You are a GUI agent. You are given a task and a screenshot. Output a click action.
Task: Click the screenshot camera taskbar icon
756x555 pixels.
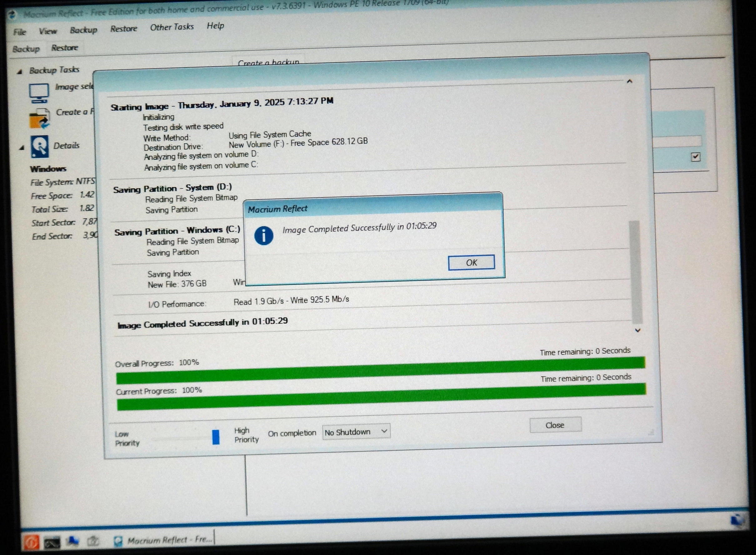pos(93,541)
